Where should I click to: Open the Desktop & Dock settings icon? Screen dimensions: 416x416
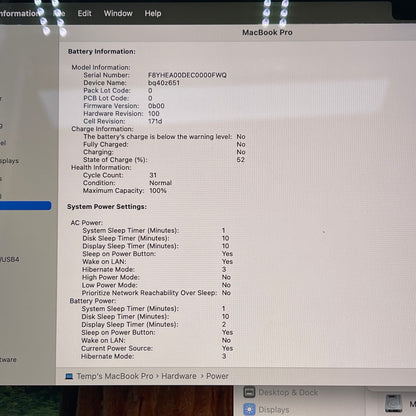(249, 392)
